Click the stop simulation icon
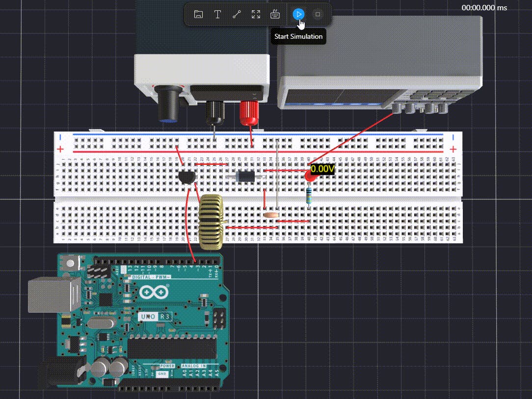 pyautogui.click(x=318, y=14)
